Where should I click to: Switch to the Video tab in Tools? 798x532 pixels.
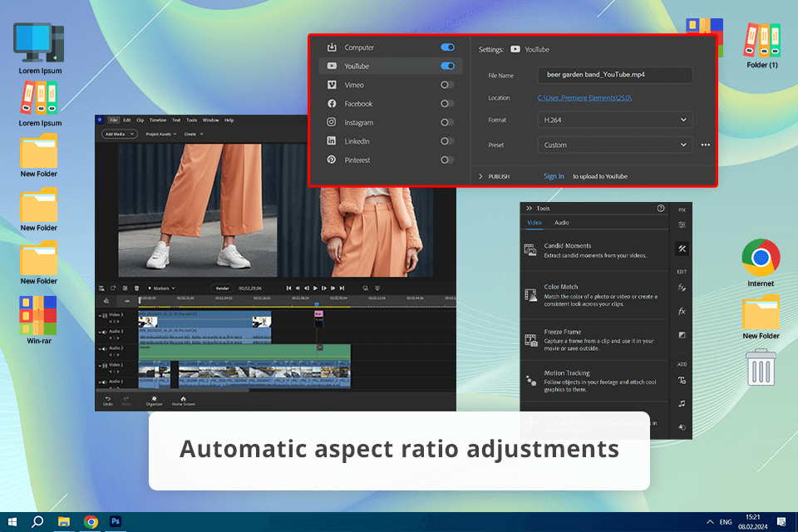(x=534, y=223)
